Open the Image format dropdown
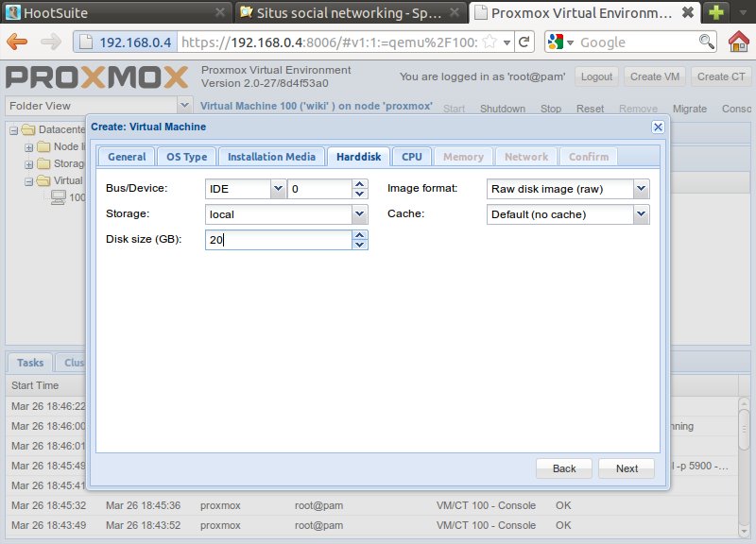756x544 pixels. [642, 189]
